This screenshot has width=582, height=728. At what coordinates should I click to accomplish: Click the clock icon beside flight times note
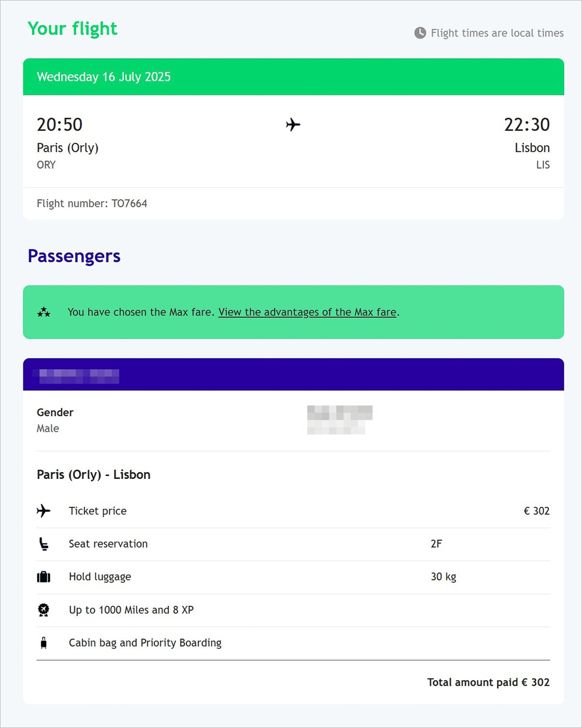click(x=420, y=33)
